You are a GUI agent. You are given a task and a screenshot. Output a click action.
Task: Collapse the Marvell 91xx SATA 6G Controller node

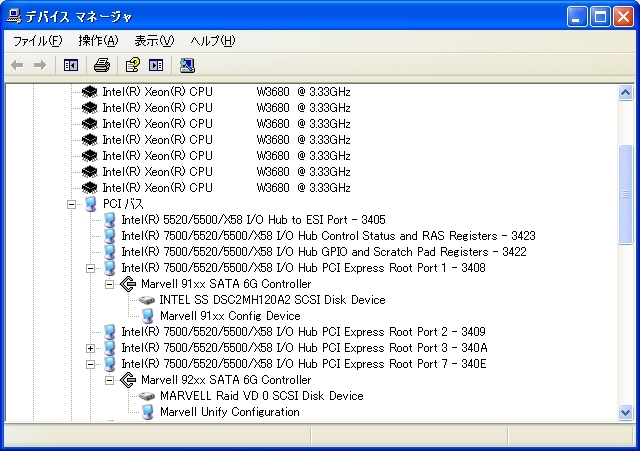(109, 284)
